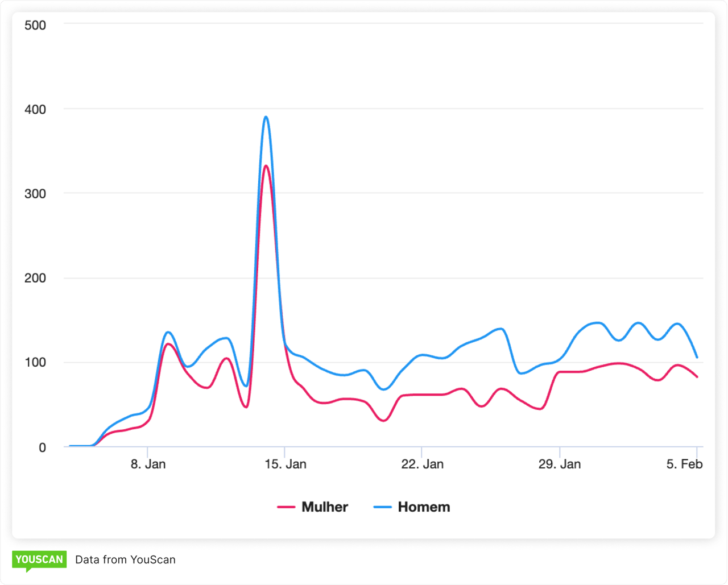Click the pink Mulher line's highest peak

click(266, 166)
